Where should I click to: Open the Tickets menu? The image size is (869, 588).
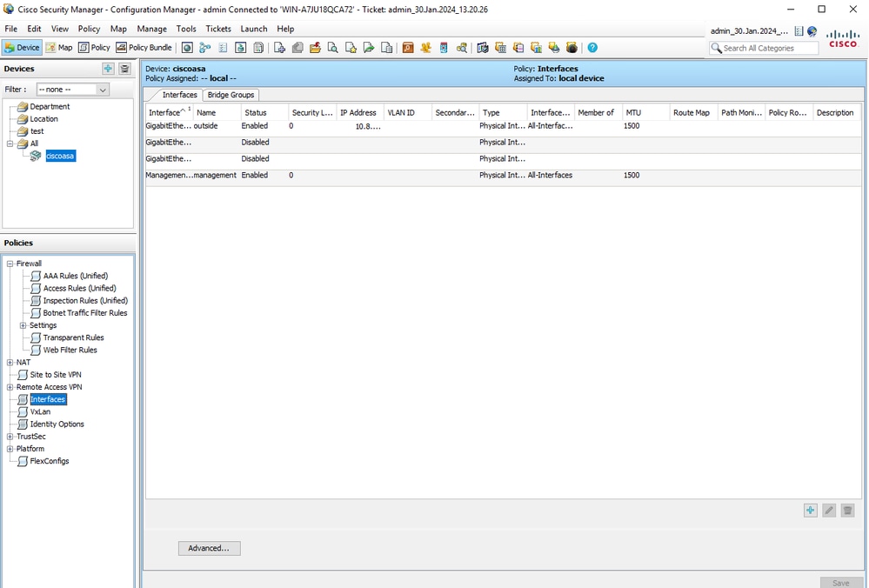pos(218,29)
